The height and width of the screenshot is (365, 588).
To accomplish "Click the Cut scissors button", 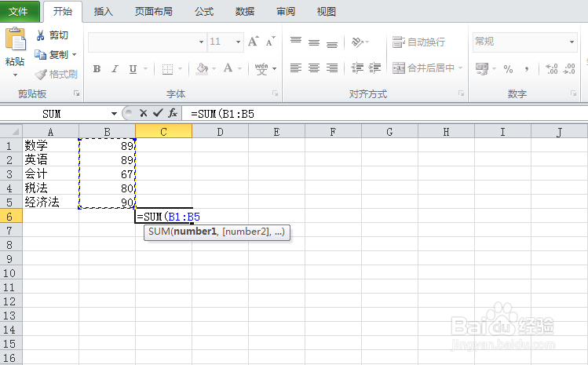I will tap(52, 35).
